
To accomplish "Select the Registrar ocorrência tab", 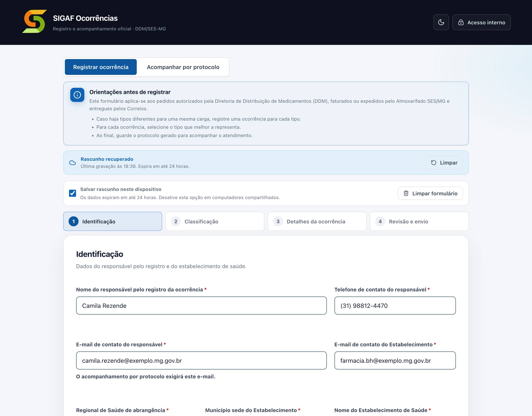I will click(101, 67).
